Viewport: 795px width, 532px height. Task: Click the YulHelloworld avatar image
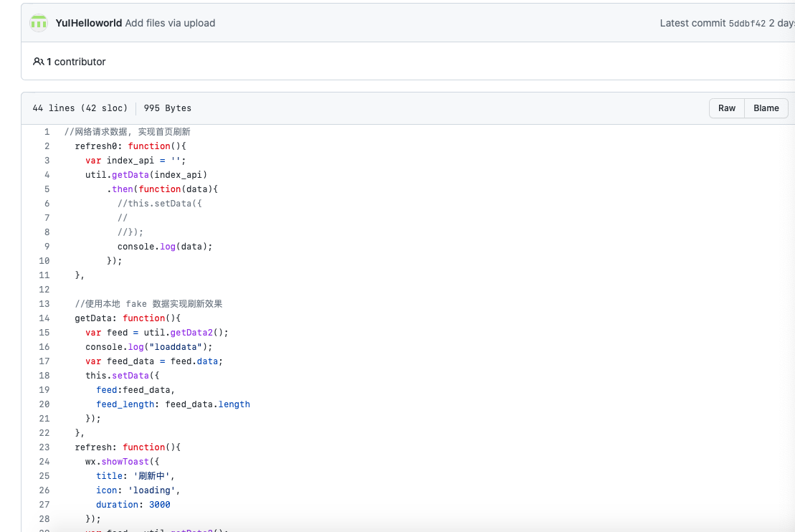click(x=39, y=23)
